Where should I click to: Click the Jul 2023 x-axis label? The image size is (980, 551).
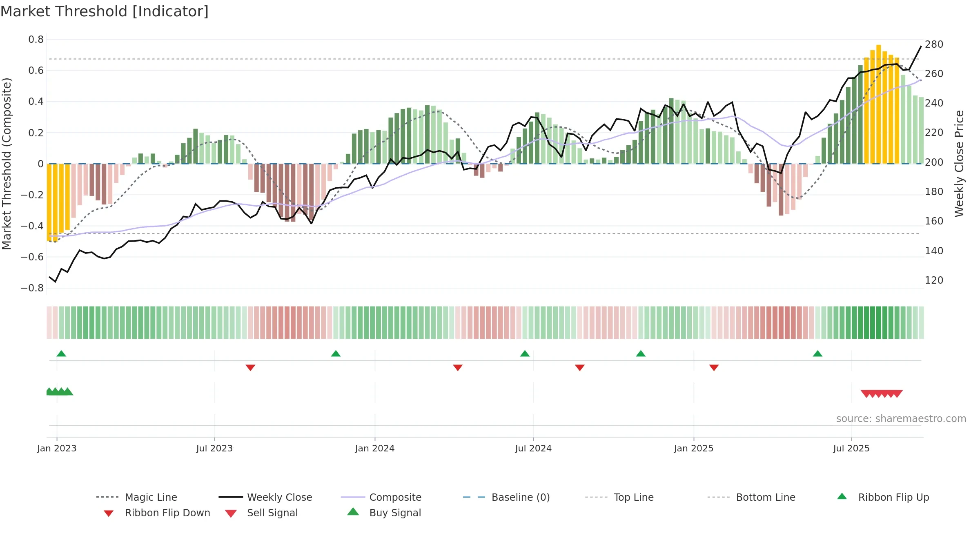coord(214,448)
